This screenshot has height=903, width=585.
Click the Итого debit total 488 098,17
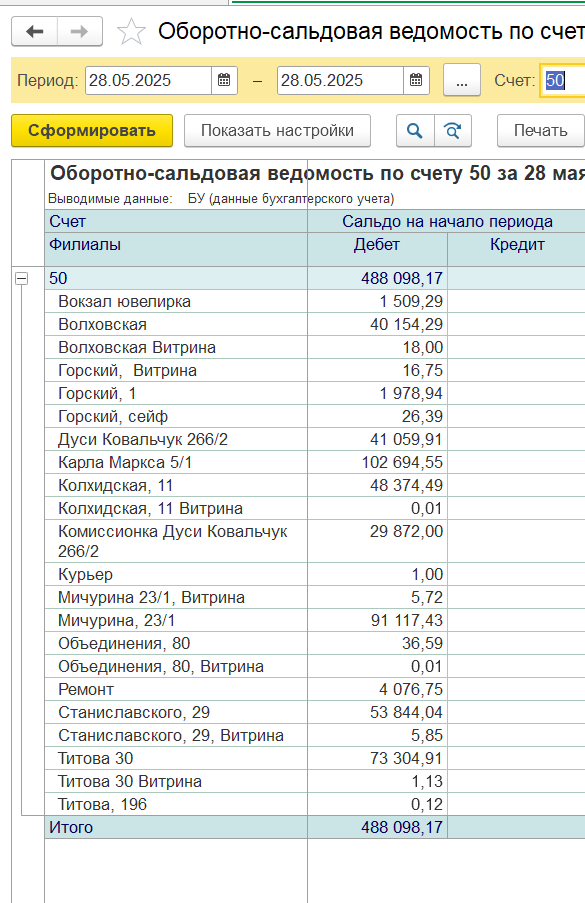pyautogui.click(x=402, y=828)
